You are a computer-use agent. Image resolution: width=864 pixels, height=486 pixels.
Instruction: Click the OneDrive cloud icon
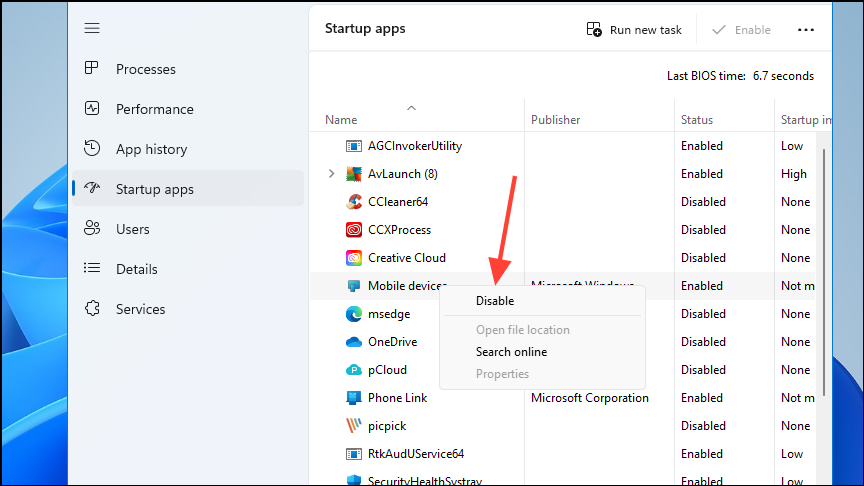[x=353, y=342]
